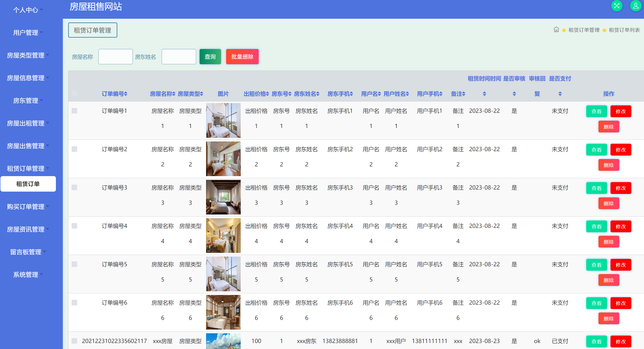
Task: Toggle the select-all checkbox in table header
Action: click(74, 94)
